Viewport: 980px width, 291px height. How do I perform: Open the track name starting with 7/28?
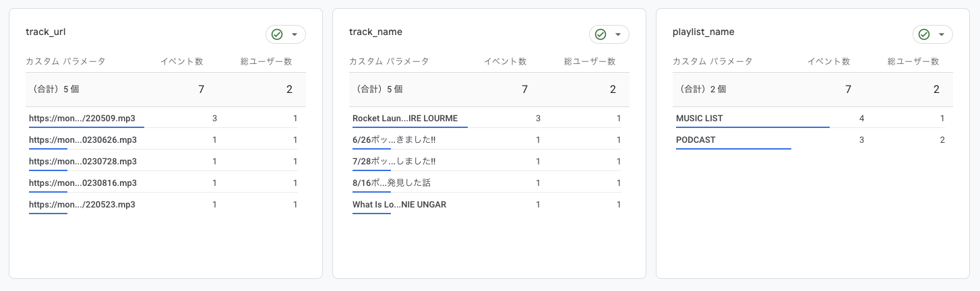[x=394, y=162]
